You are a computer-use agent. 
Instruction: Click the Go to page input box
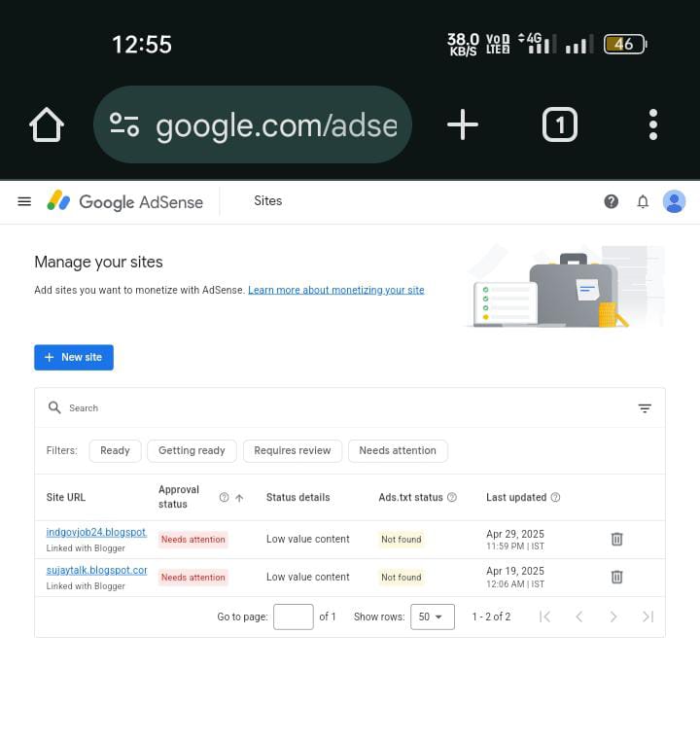pyautogui.click(x=294, y=617)
